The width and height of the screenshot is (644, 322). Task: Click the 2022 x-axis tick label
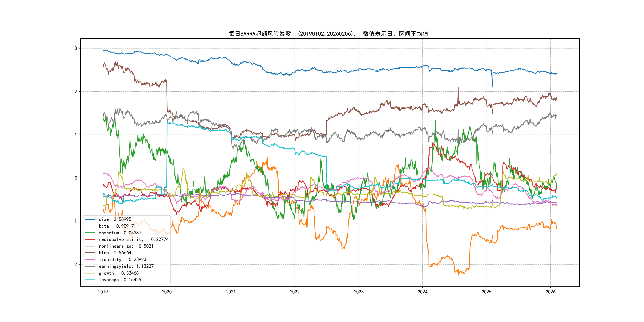295,292
